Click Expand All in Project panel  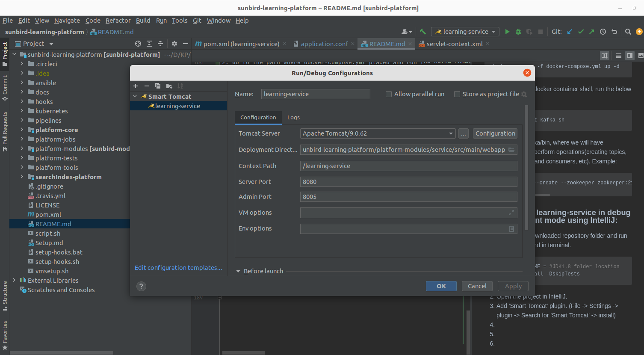click(149, 44)
